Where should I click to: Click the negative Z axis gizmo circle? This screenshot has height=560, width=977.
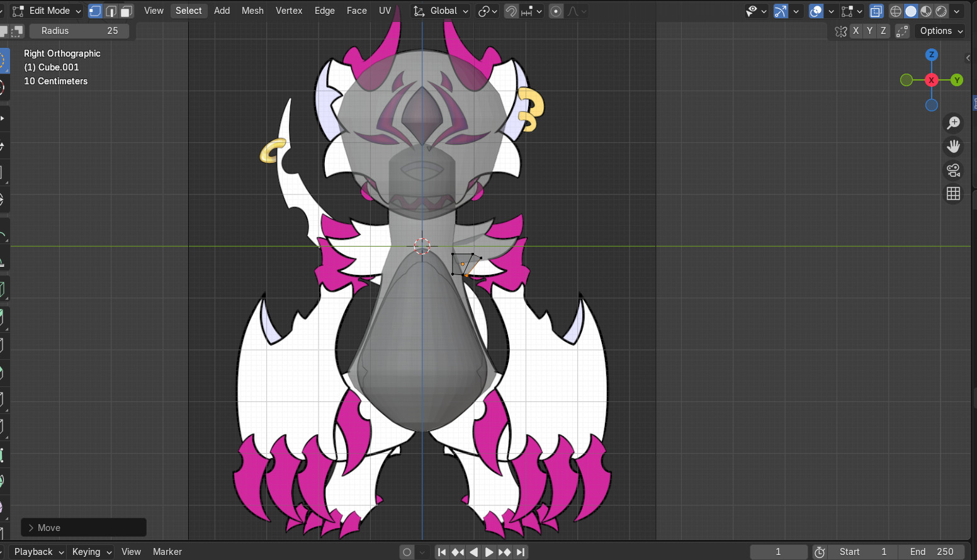coord(932,105)
